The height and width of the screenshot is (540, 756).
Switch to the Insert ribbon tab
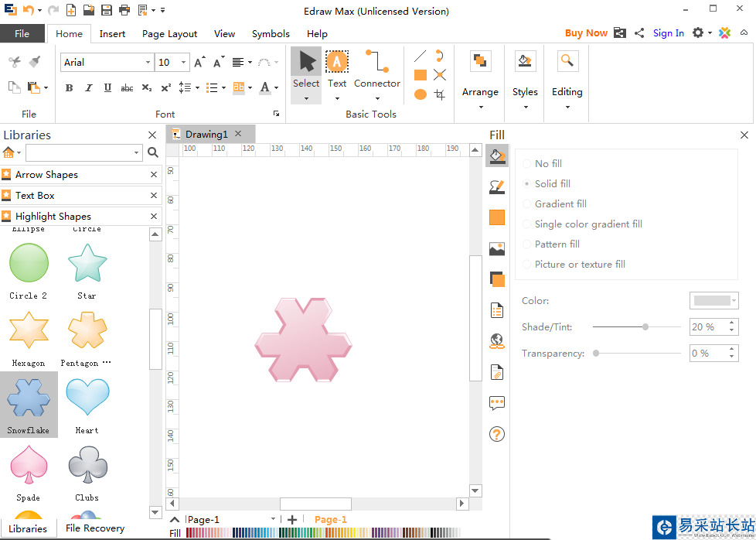[112, 34]
